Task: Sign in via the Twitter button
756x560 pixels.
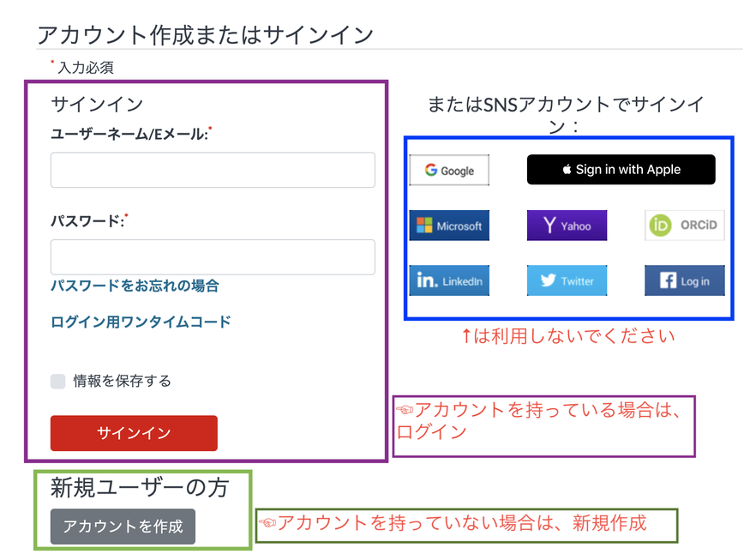Action: [x=567, y=280]
